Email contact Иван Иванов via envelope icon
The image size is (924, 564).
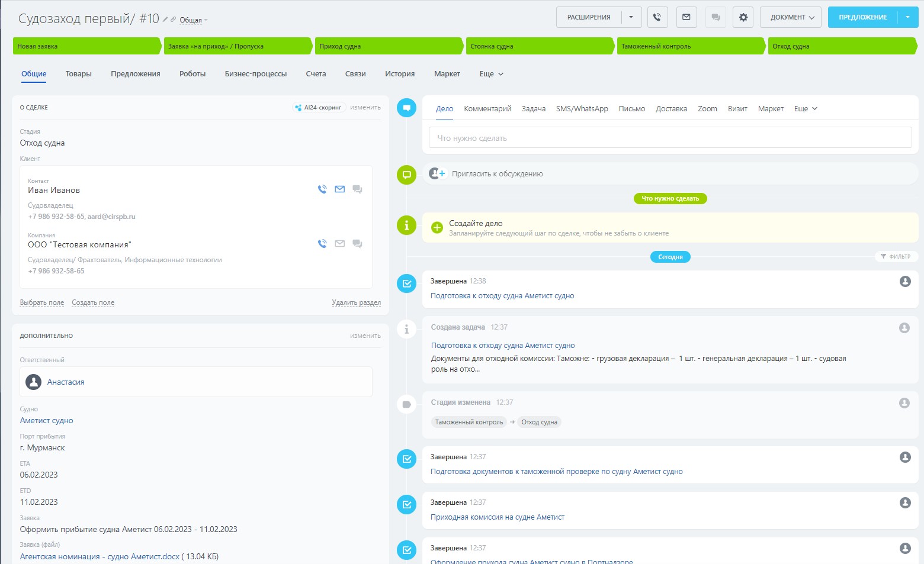[340, 189]
